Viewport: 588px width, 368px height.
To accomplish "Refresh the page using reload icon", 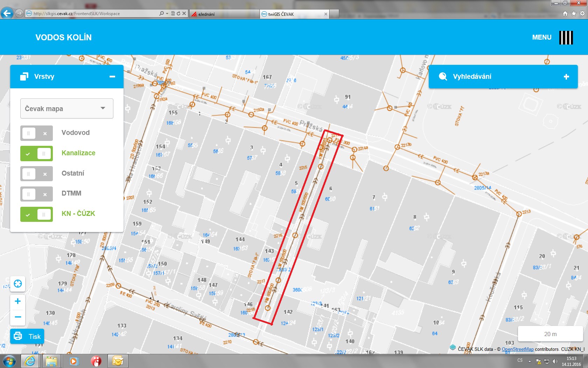I will (x=178, y=14).
